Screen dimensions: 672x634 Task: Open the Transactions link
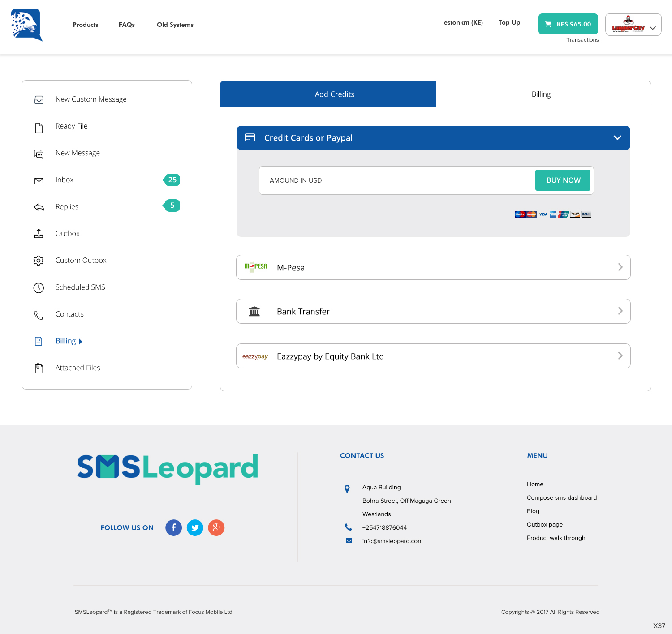[x=582, y=40]
